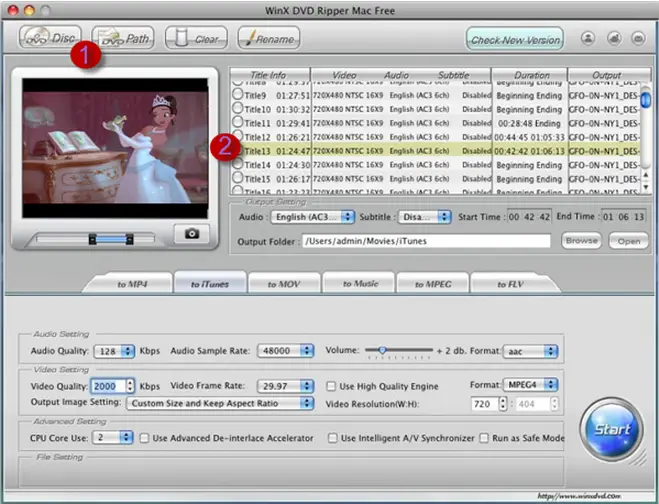The image size is (659, 504).
Task: Open DVD folder using the Path button
Action: [123, 38]
